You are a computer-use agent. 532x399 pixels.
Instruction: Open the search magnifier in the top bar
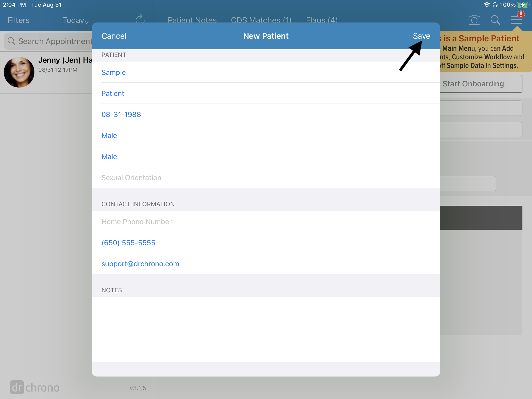click(495, 20)
